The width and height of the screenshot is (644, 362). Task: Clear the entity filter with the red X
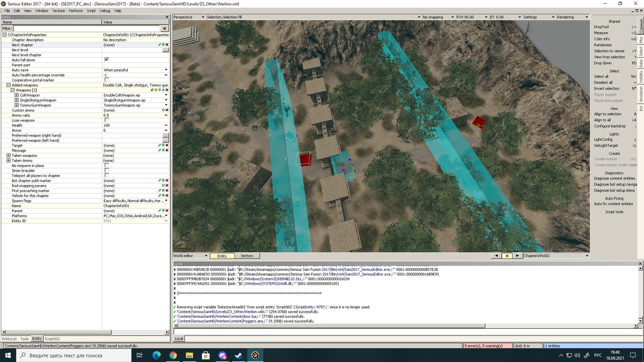165,29
